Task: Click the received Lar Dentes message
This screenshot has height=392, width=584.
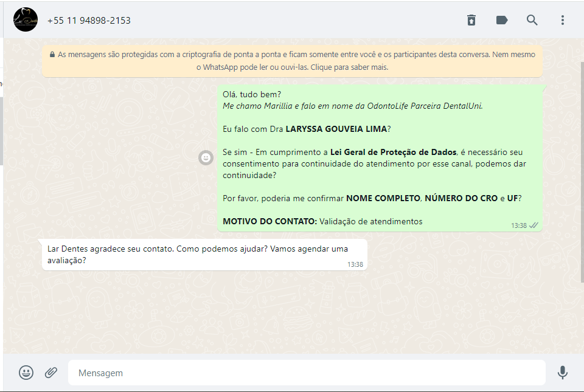Action: pos(204,255)
